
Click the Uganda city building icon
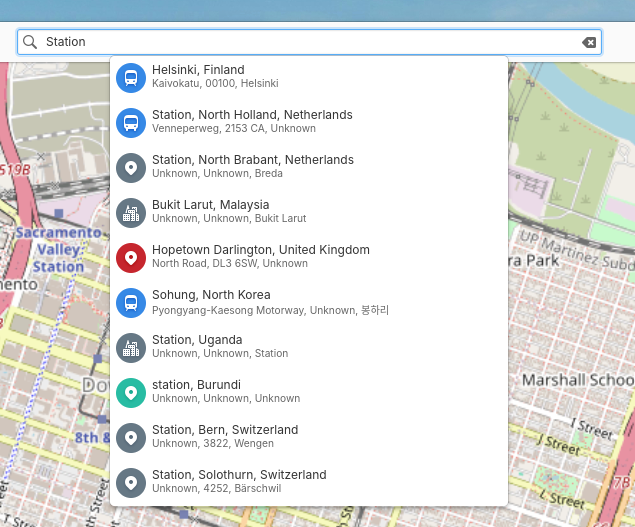pyautogui.click(x=130, y=347)
